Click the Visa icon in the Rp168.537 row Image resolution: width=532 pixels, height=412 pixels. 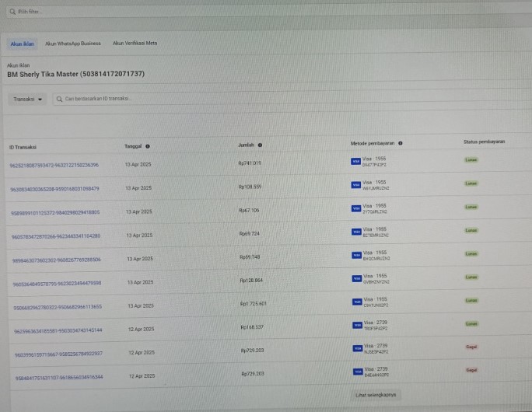coord(356,326)
